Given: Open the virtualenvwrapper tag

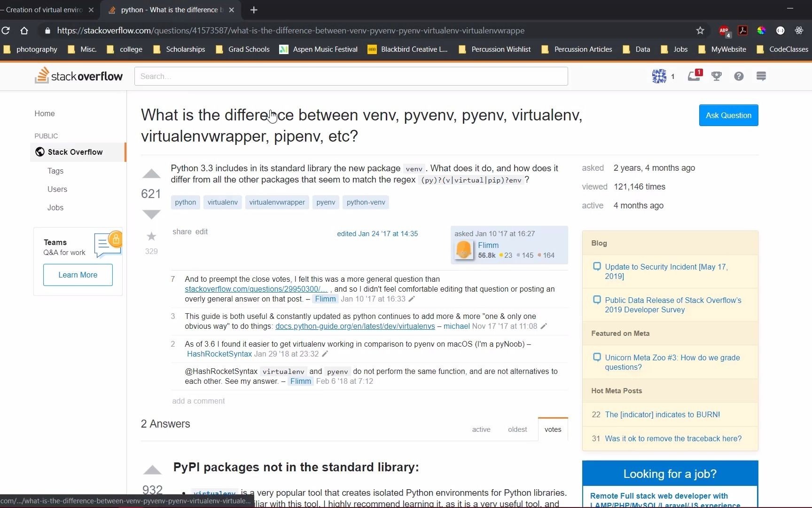Looking at the screenshot, I should coord(277,202).
